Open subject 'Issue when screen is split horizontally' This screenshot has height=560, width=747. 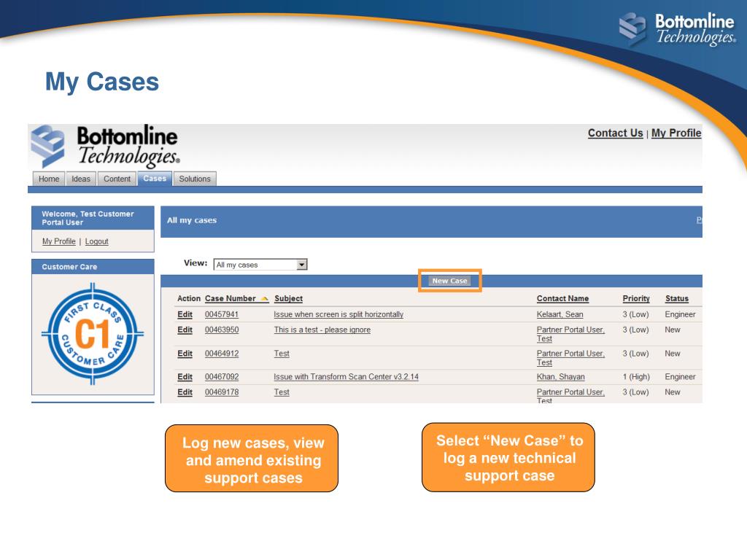338,314
